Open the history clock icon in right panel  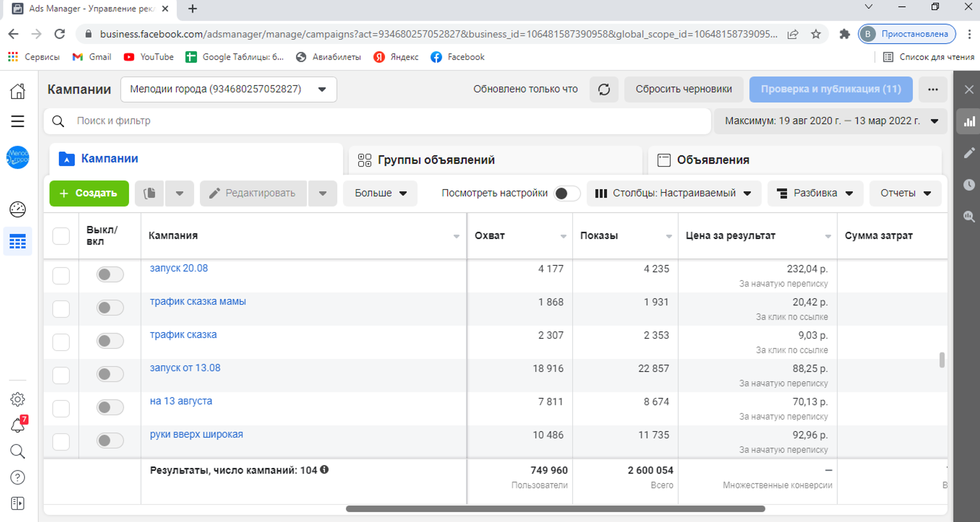[969, 185]
